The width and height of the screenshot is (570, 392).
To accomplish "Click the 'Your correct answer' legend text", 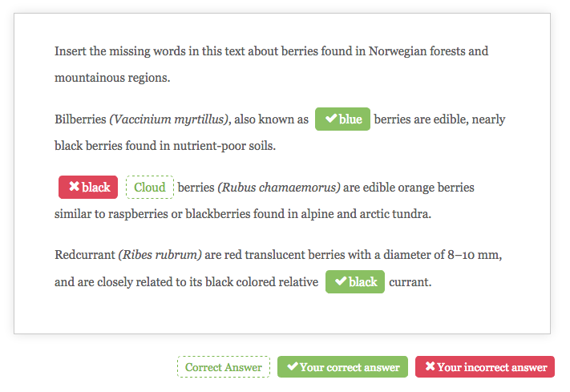I will [x=350, y=367].
